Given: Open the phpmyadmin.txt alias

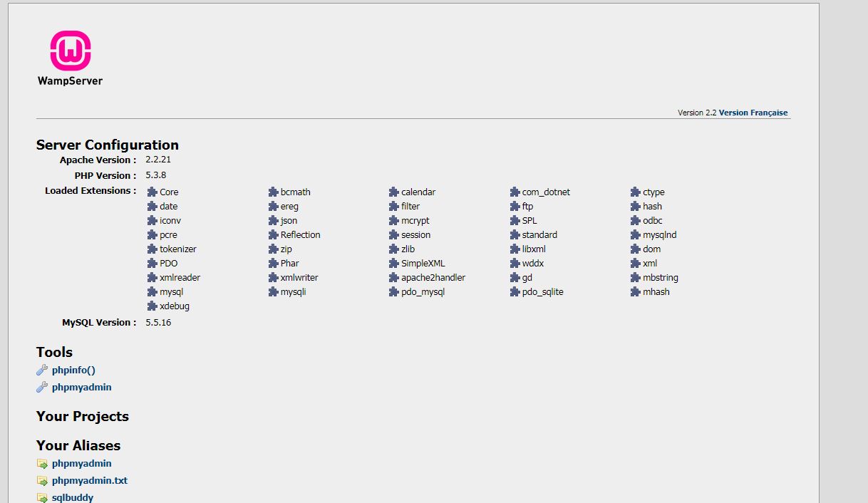Looking at the screenshot, I should (90, 481).
